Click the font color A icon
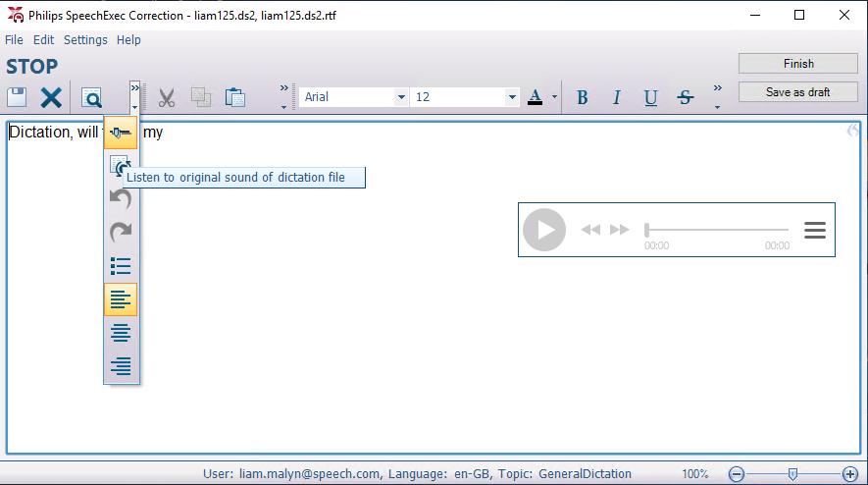 tap(535, 97)
